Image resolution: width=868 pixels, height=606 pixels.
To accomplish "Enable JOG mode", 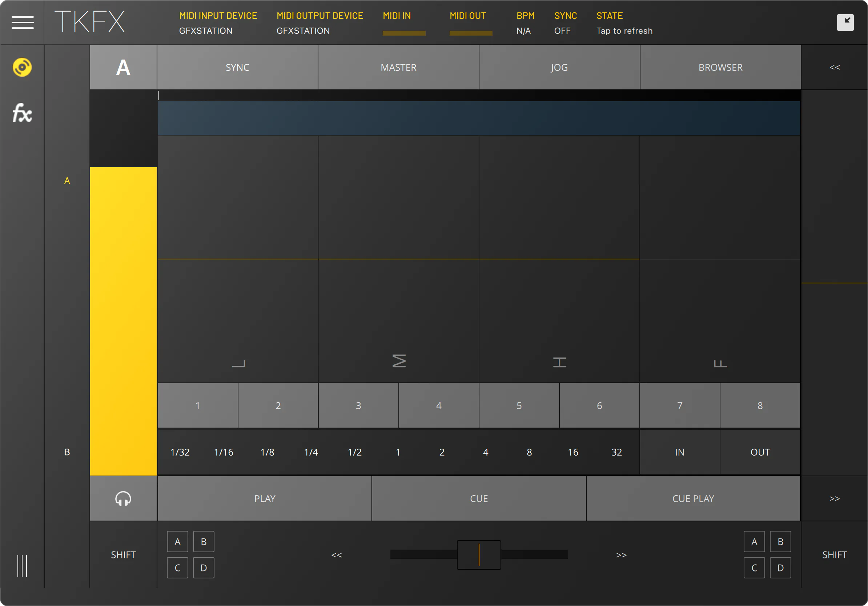I will [x=559, y=67].
